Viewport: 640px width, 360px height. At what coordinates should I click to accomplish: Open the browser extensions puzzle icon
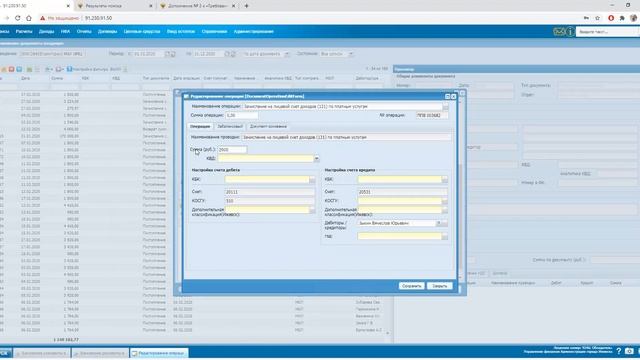[622, 18]
